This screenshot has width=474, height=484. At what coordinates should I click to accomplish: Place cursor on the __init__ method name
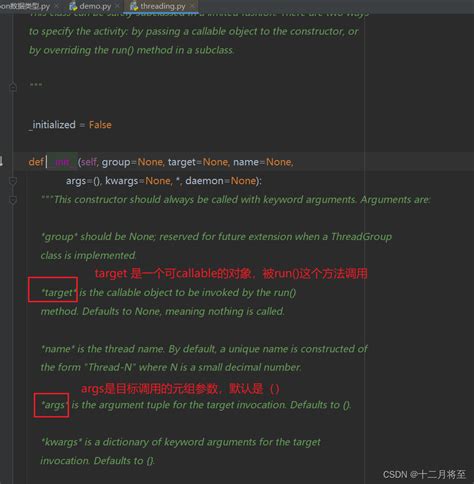point(62,162)
